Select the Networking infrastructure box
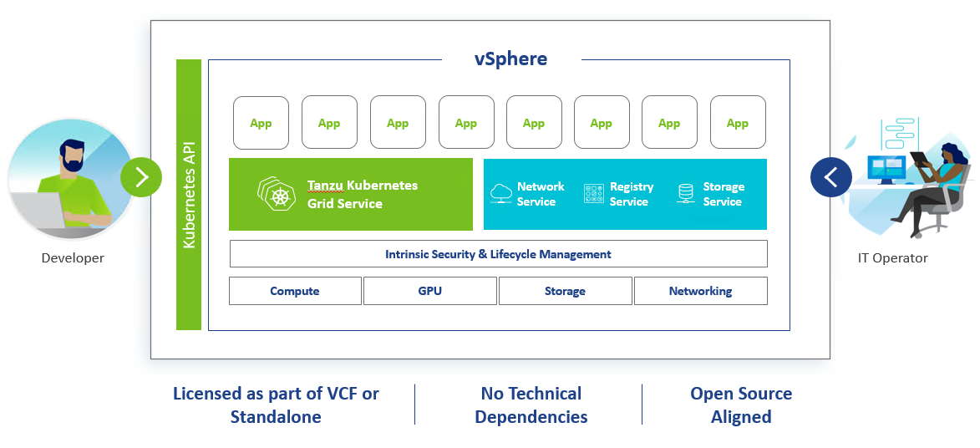The width and height of the screenshot is (980, 448). (700, 291)
